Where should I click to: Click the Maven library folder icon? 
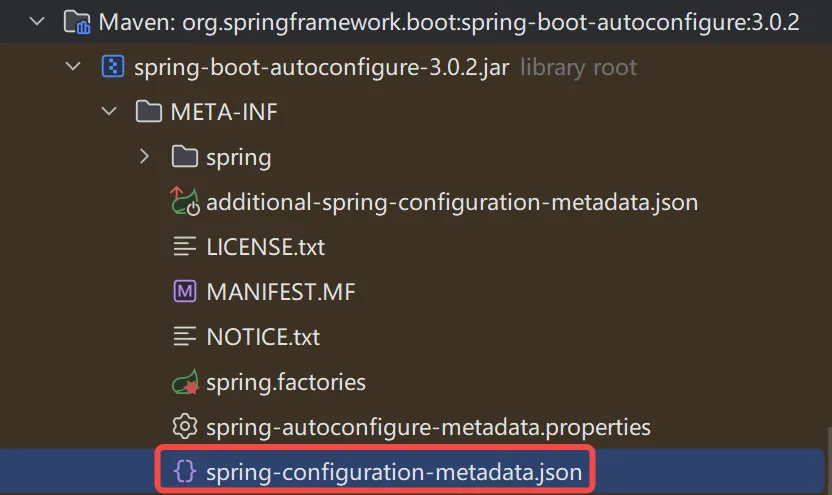[77, 22]
